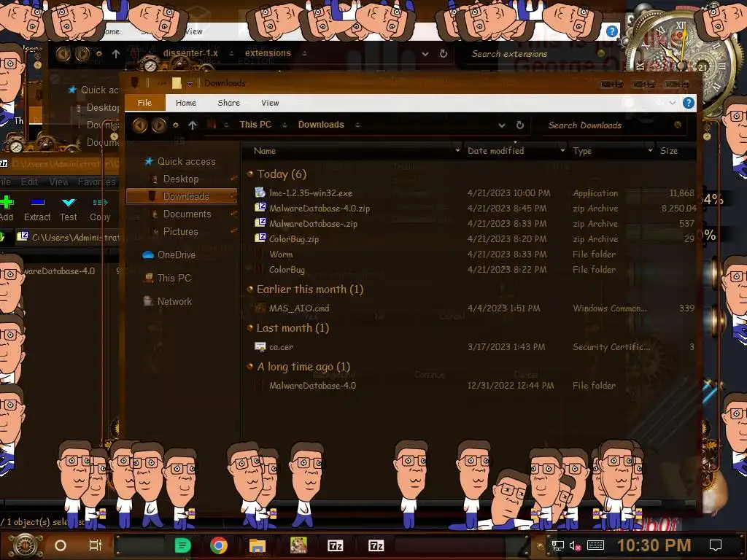Open OneDrive in the navigation pane
Image resolution: width=747 pixels, height=560 pixels.
point(177,254)
